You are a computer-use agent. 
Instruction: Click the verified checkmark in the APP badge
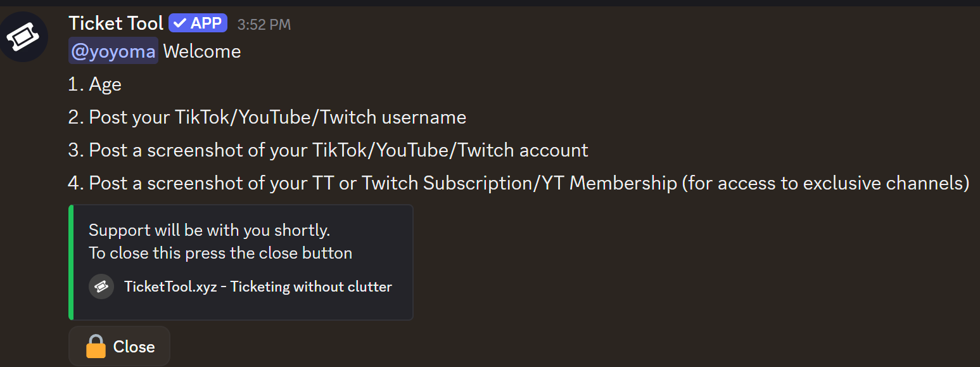pyautogui.click(x=180, y=23)
